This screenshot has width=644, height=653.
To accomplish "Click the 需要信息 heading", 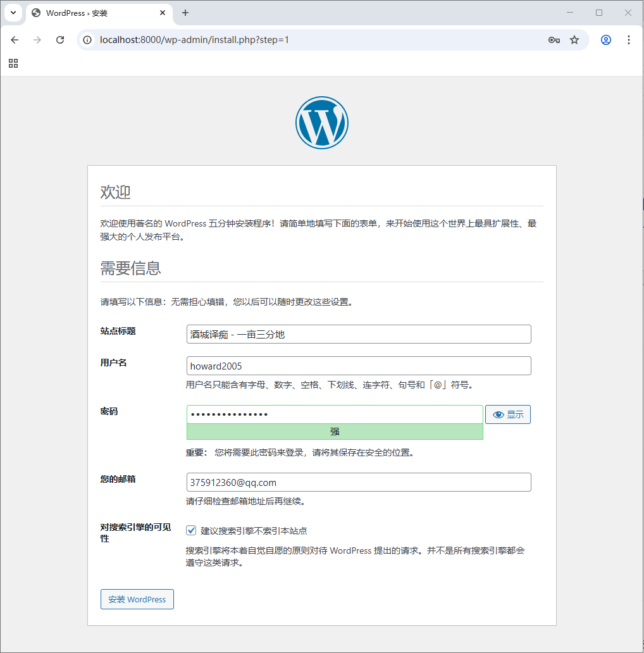I will [x=130, y=268].
